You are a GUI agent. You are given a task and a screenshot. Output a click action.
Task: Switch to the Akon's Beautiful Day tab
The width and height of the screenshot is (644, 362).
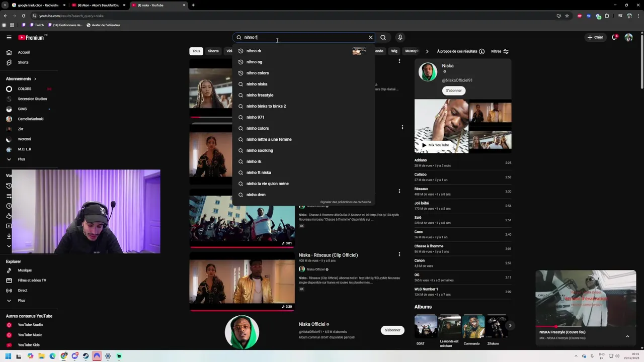tap(98, 5)
